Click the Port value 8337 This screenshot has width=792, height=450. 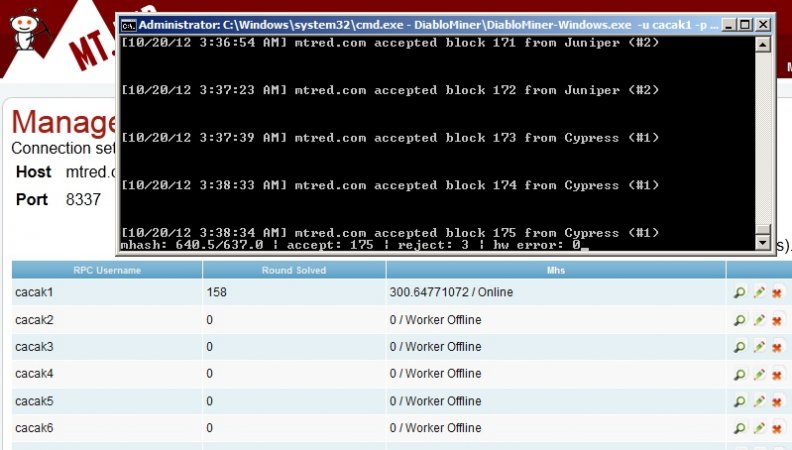point(83,199)
